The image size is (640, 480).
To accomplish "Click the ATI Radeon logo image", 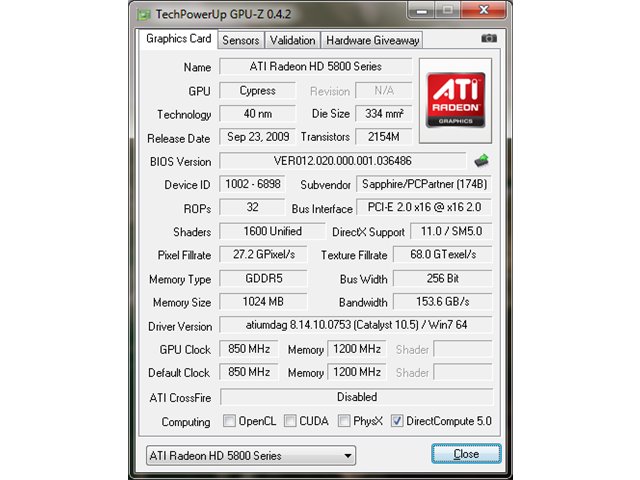I will 456,100.
